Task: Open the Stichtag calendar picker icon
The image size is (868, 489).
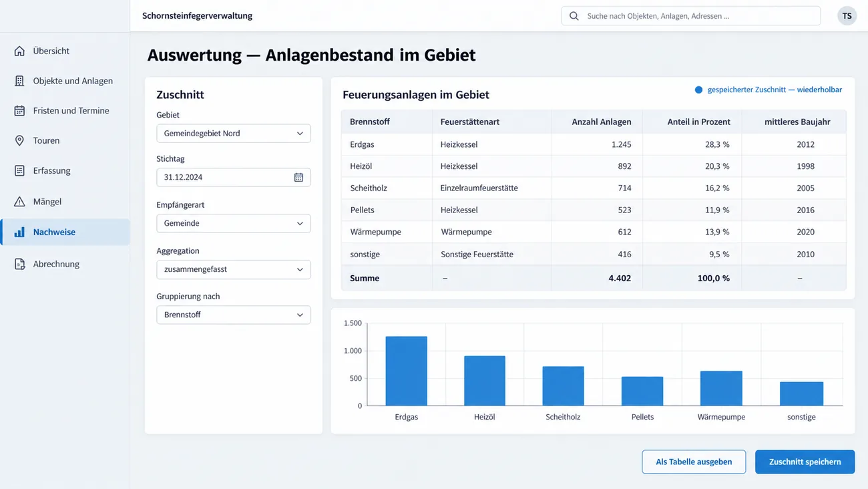Action: [298, 177]
